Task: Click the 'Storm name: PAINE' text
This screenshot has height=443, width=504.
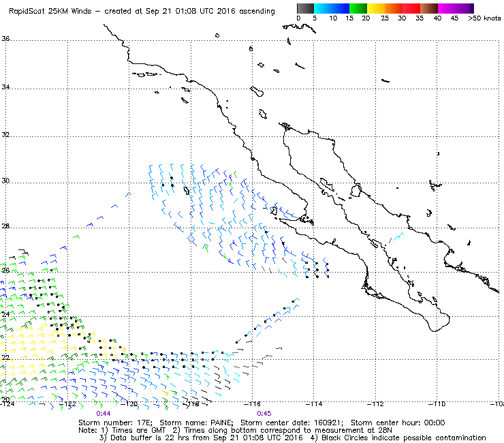Action: [196, 423]
